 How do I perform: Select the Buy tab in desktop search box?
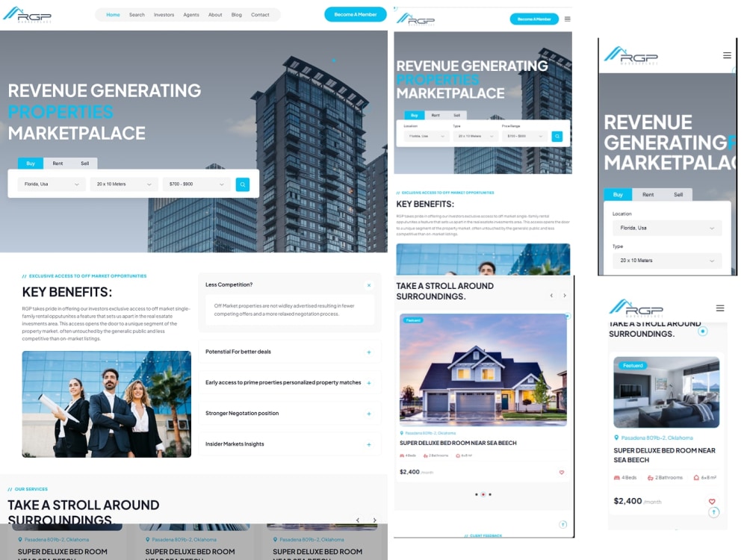coord(31,164)
